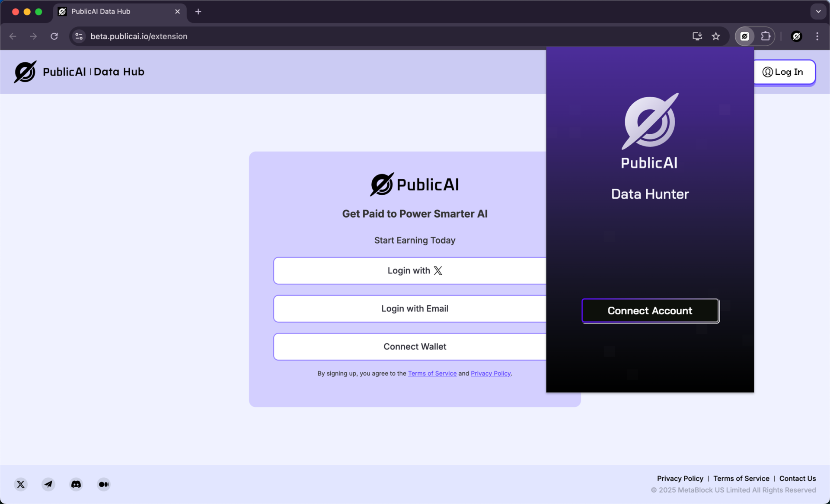
Task: Reload the page
Action: tap(54, 36)
